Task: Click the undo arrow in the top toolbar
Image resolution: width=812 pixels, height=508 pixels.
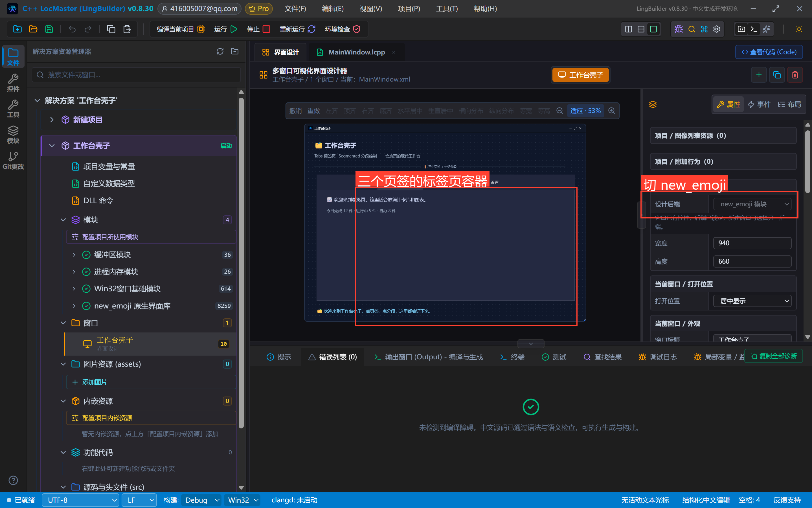Action: [x=72, y=29]
